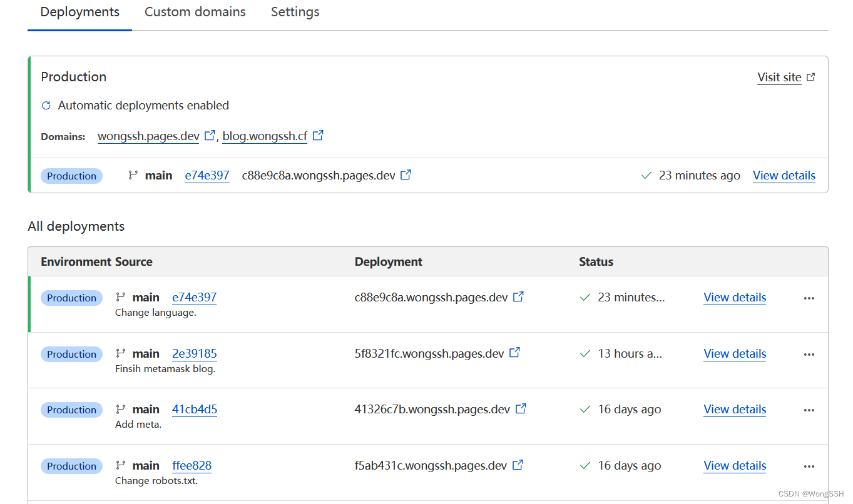Click Production badge in the summary card
Image resolution: width=853 pixels, height=504 pixels.
click(71, 176)
